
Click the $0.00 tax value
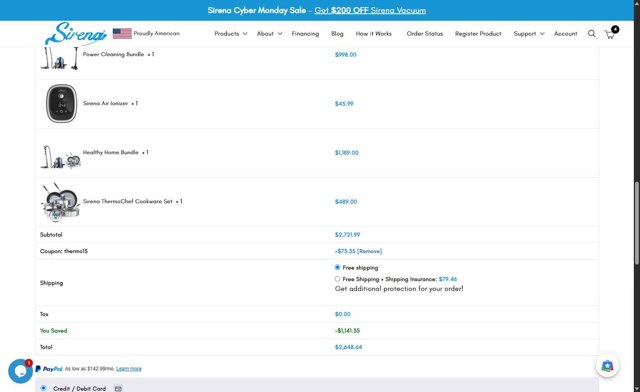tap(342, 314)
